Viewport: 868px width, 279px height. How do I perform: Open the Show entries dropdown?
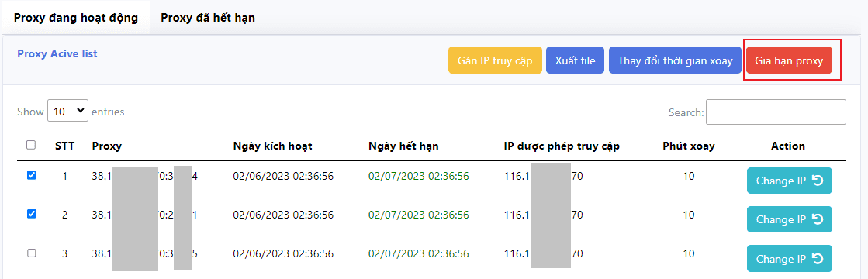pos(67,112)
